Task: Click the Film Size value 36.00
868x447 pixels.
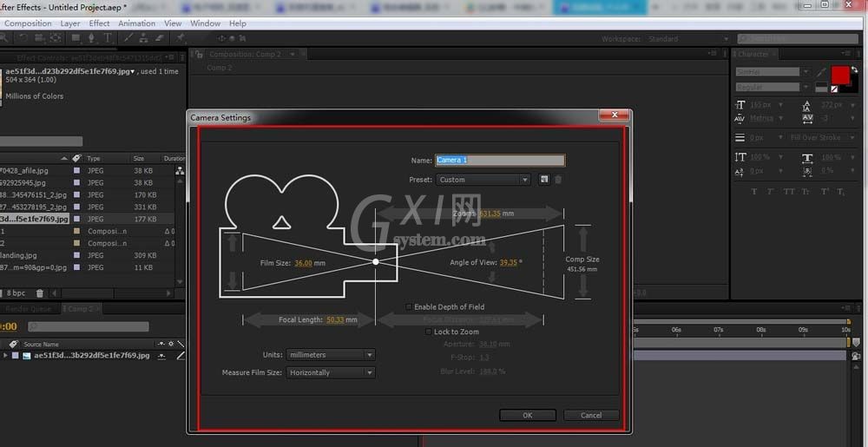Action: point(303,263)
